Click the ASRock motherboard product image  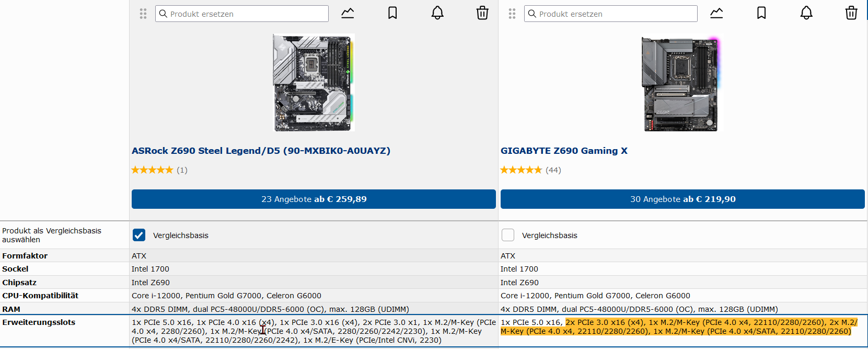tap(314, 83)
